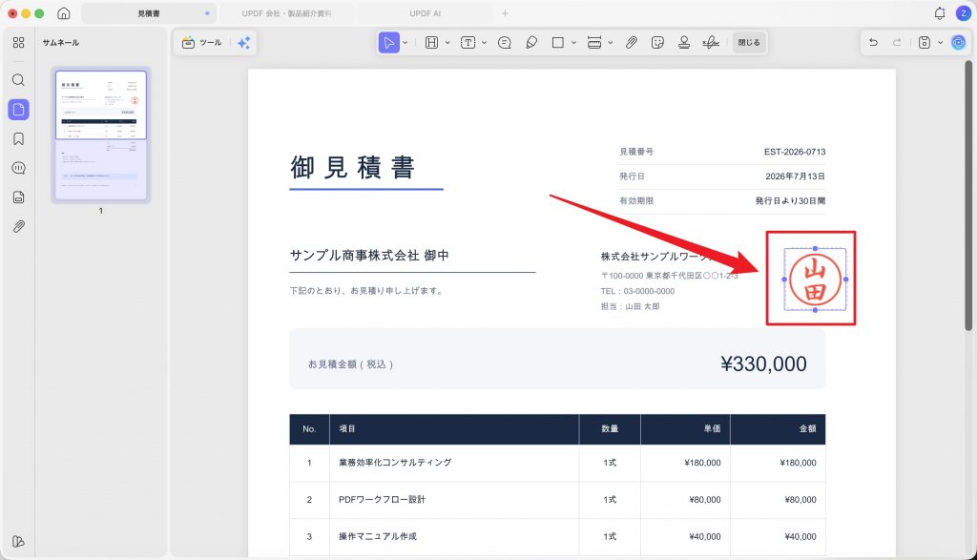Switch to the UPDF 会社・製品紹介資料 tab
Viewport: 977px width, 560px height.
point(286,13)
